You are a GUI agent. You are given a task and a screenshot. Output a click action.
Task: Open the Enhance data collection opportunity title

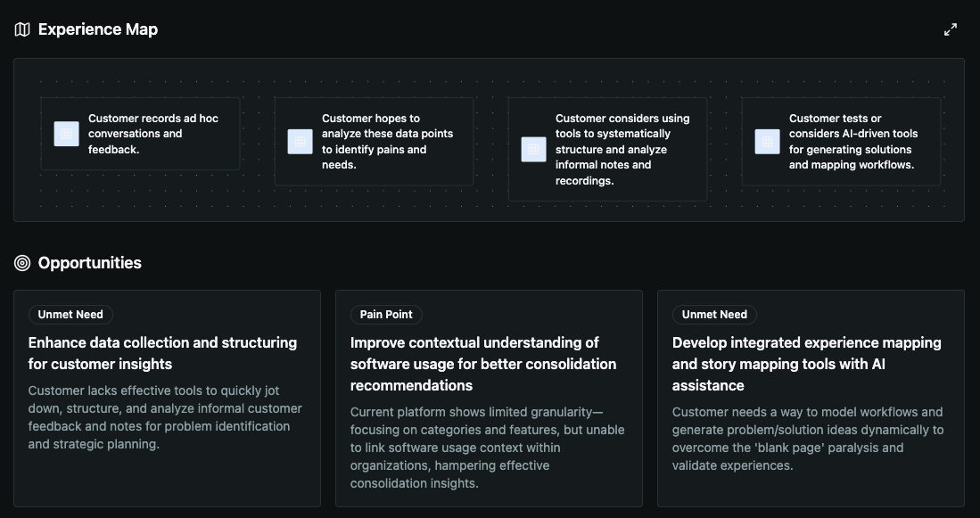pos(162,353)
